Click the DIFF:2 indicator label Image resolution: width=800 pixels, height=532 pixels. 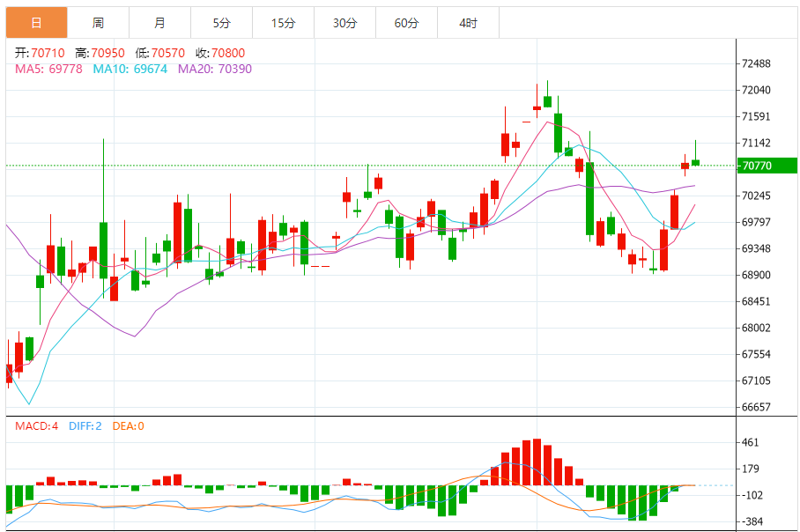(x=84, y=426)
